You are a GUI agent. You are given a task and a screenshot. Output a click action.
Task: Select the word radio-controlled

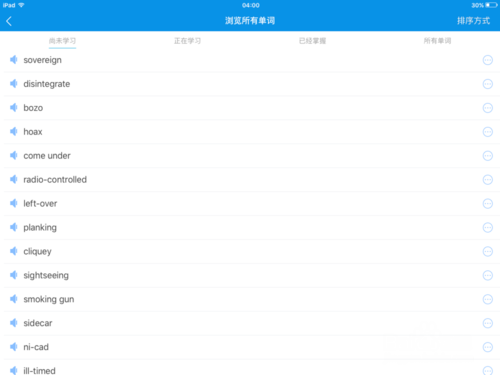(x=55, y=180)
